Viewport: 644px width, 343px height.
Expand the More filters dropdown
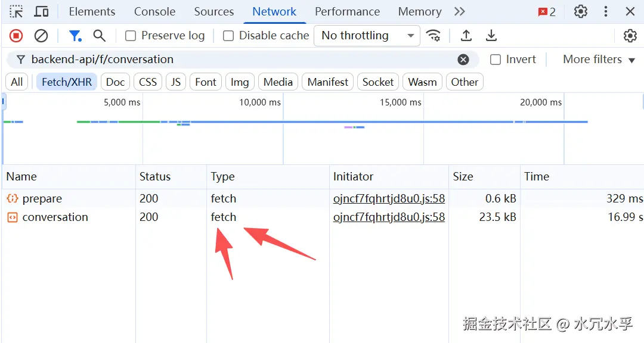[x=599, y=60]
